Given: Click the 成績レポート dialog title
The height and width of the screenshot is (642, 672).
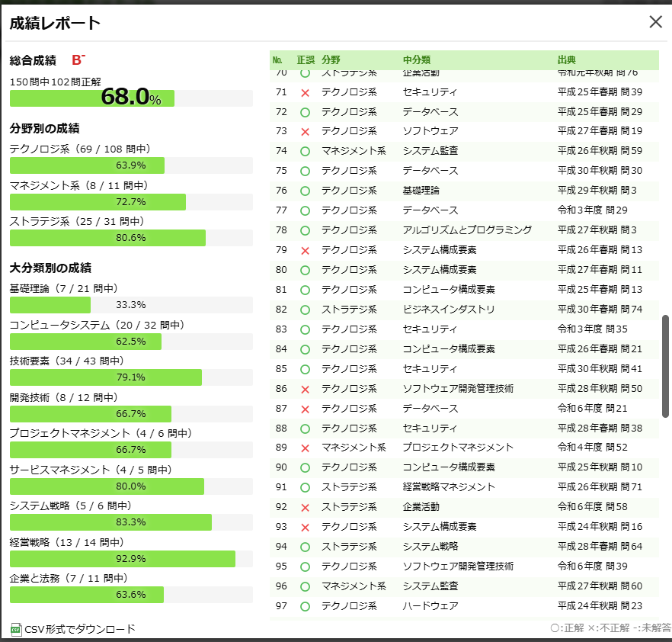Looking at the screenshot, I should click(55, 23).
